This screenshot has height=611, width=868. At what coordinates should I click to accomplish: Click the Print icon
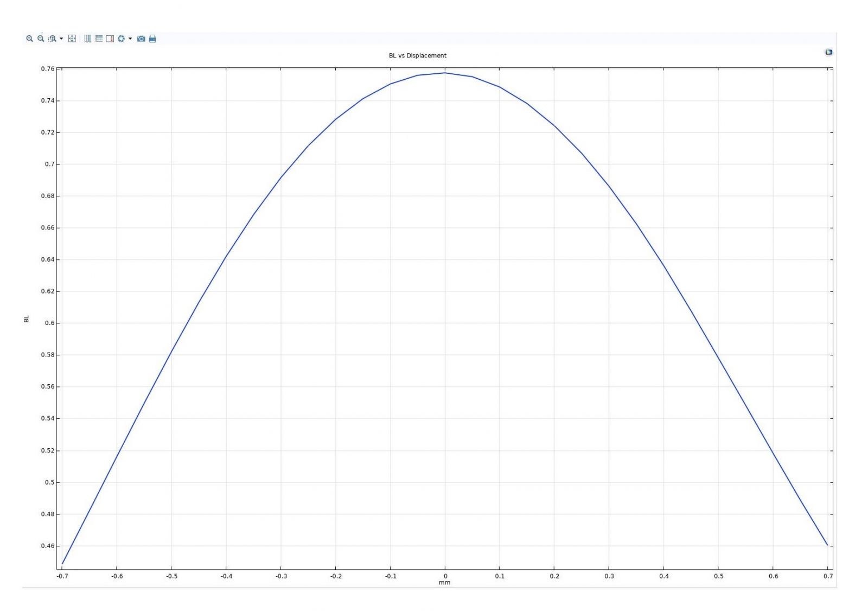152,39
